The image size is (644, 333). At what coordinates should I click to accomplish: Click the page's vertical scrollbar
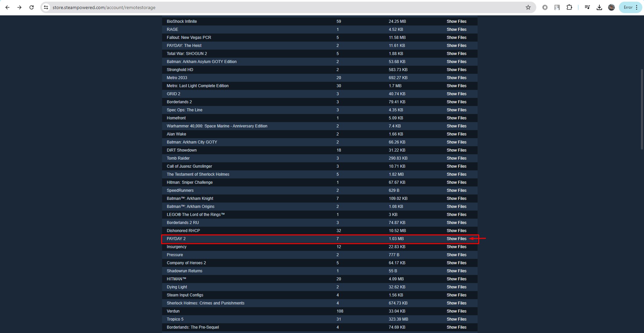[x=642, y=109]
